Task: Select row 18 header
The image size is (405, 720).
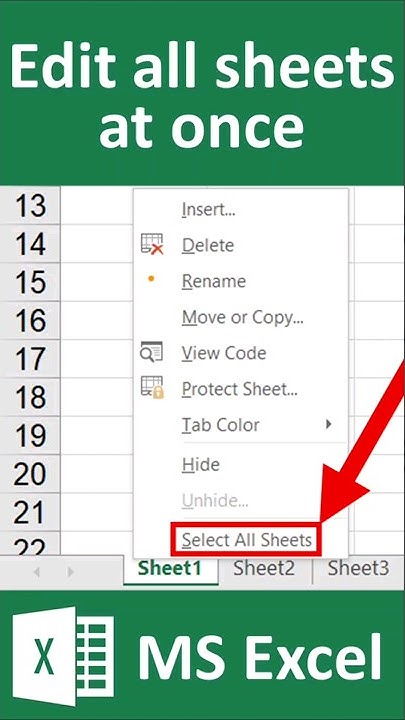Action: 30,397
